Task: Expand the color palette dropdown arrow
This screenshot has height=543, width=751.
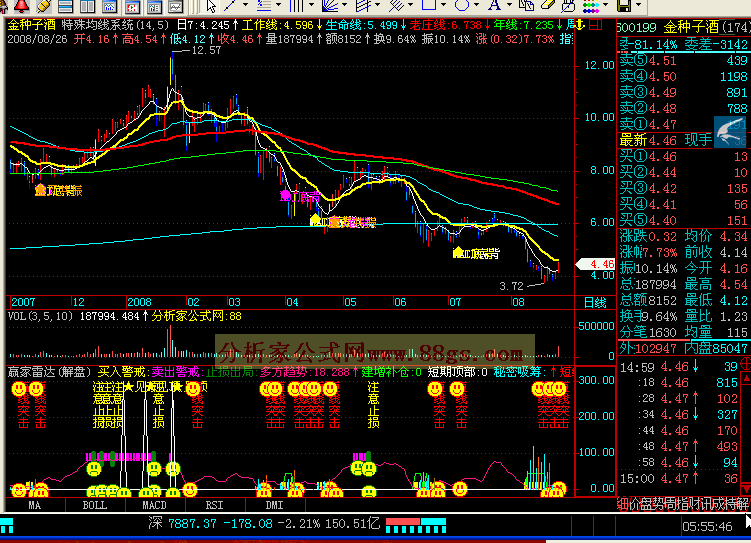Action: tap(605, 5)
